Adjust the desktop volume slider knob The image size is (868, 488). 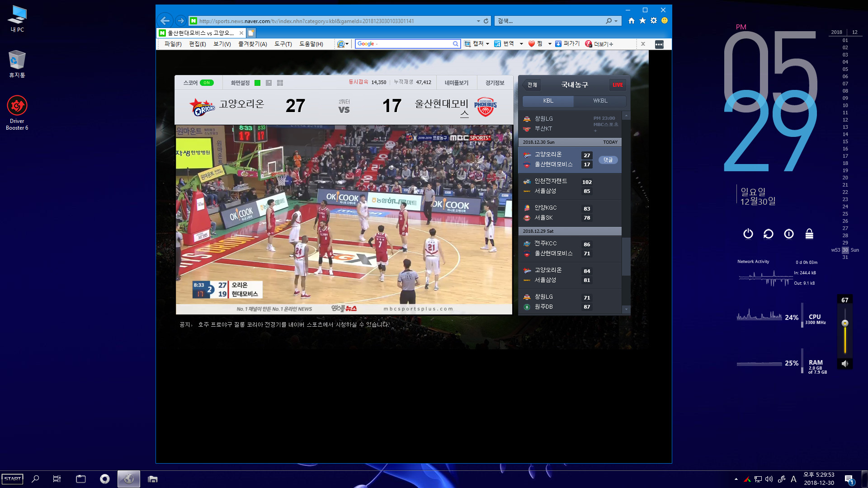click(x=845, y=323)
